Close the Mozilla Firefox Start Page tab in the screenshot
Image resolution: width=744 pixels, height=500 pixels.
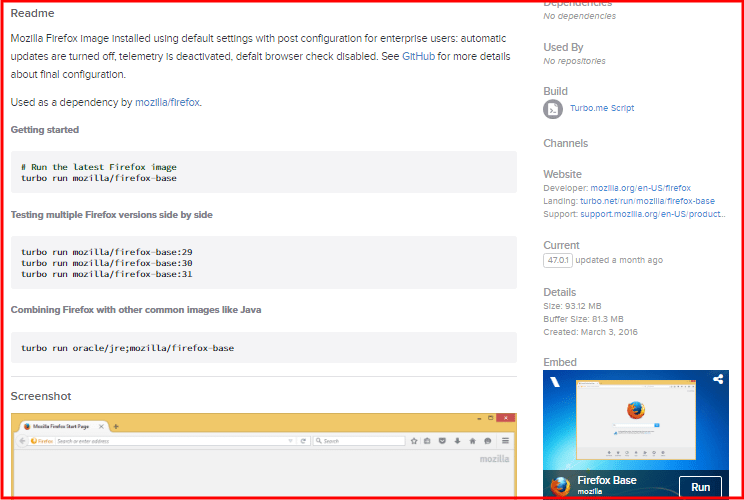pos(101,426)
